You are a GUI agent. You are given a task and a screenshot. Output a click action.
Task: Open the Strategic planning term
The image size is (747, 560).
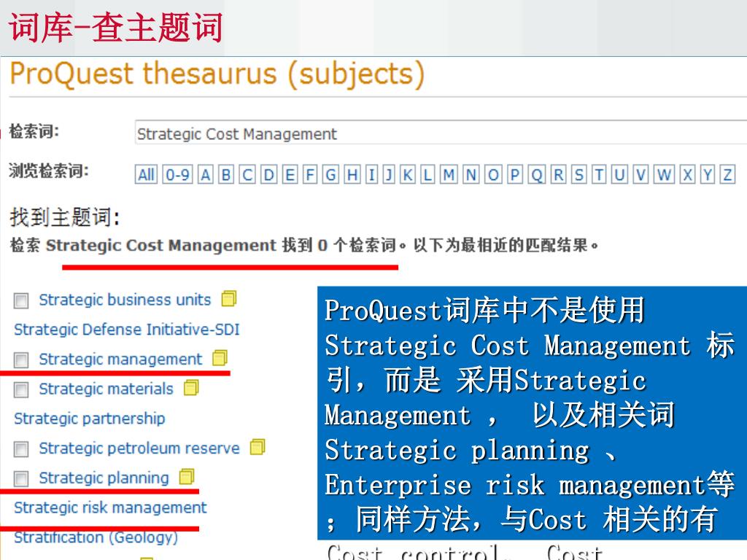(x=104, y=478)
